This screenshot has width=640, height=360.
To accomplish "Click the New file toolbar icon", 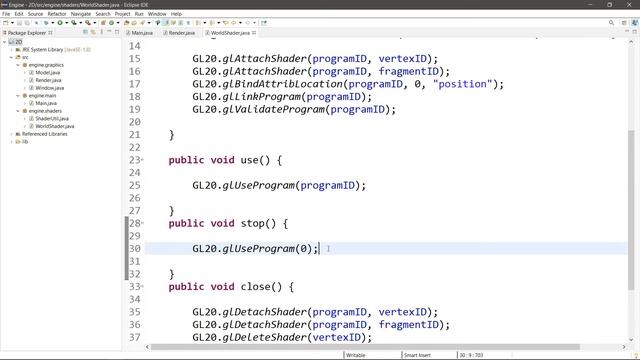I will [x=6, y=23].
